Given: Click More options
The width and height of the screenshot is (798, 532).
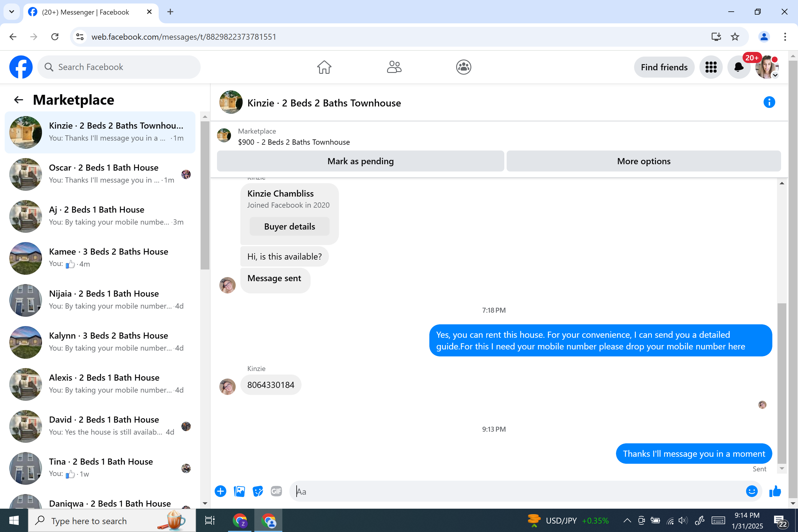Looking at the screenshot, I should (644, 161).
